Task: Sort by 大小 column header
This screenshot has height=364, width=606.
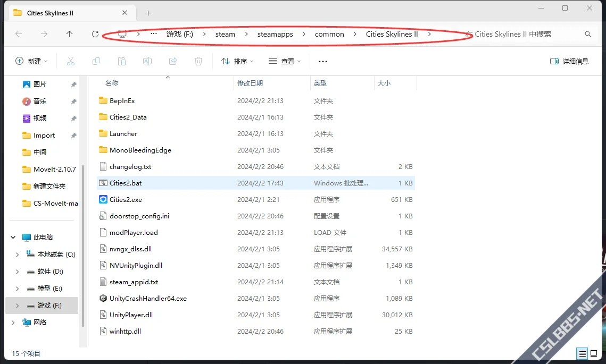Action: 395,83
